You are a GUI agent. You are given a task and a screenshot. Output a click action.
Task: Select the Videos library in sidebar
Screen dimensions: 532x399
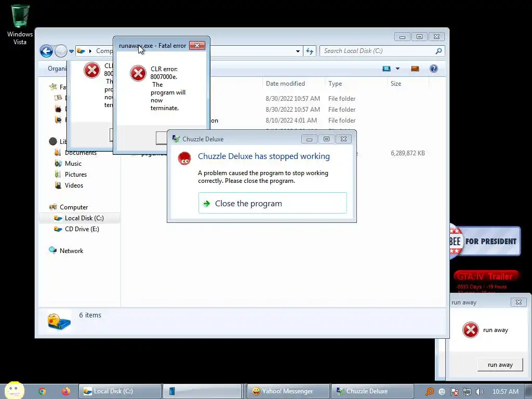tap(74, 185)
